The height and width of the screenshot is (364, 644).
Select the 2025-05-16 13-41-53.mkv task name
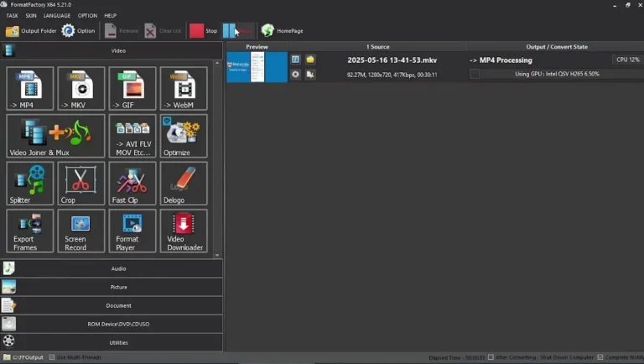point(392,60)
